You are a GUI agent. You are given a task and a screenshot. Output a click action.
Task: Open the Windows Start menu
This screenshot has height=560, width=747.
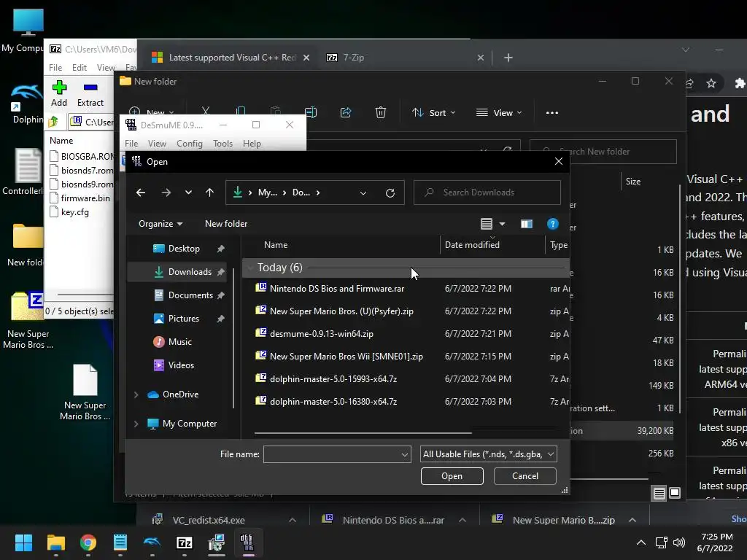coord(23,542)
